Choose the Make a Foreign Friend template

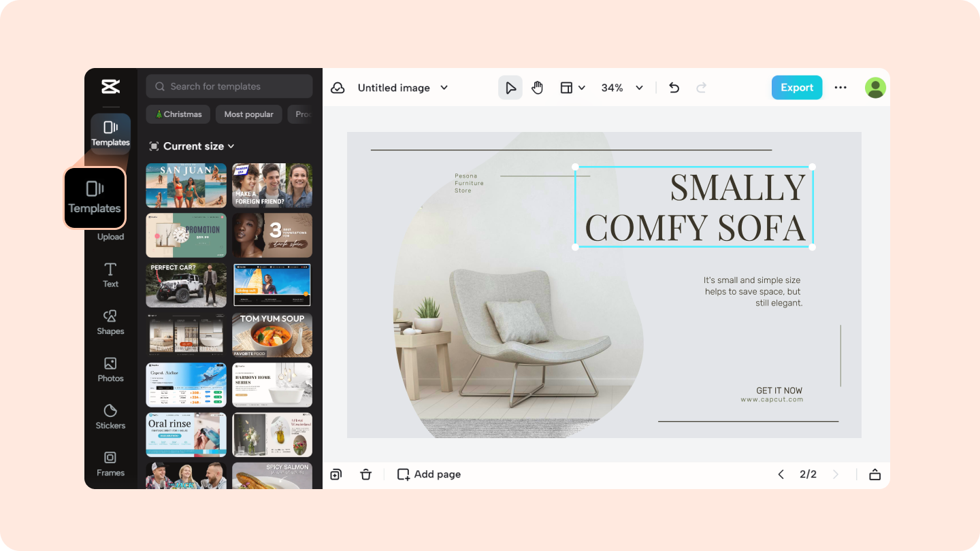coord(272,186)
